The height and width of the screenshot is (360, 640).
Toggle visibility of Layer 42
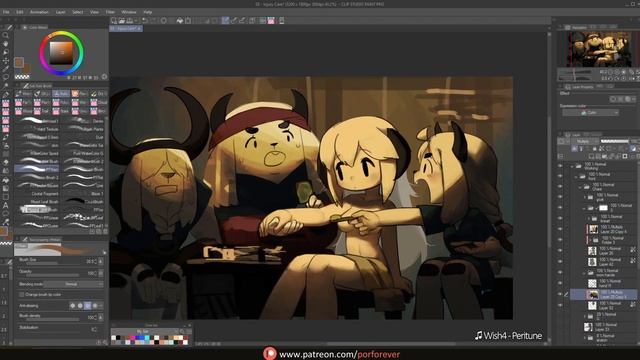point(560,261)
